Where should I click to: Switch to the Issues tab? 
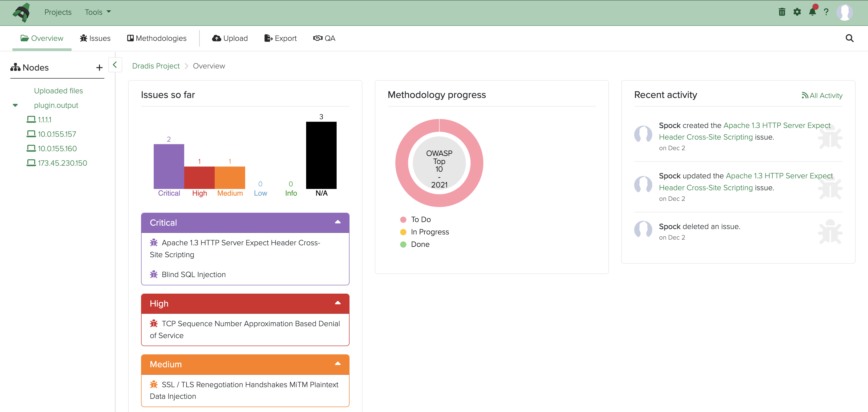95,38
